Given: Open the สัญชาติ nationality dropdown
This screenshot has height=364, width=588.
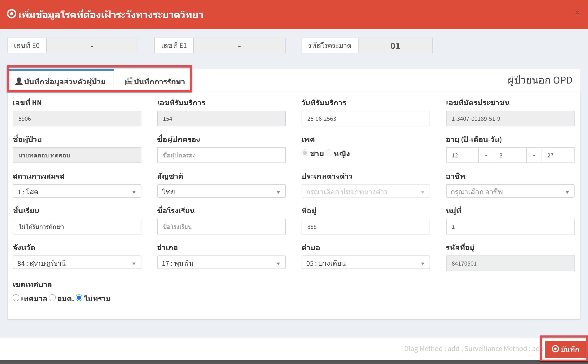Looking at the screenshot, I should pos(221,191).
